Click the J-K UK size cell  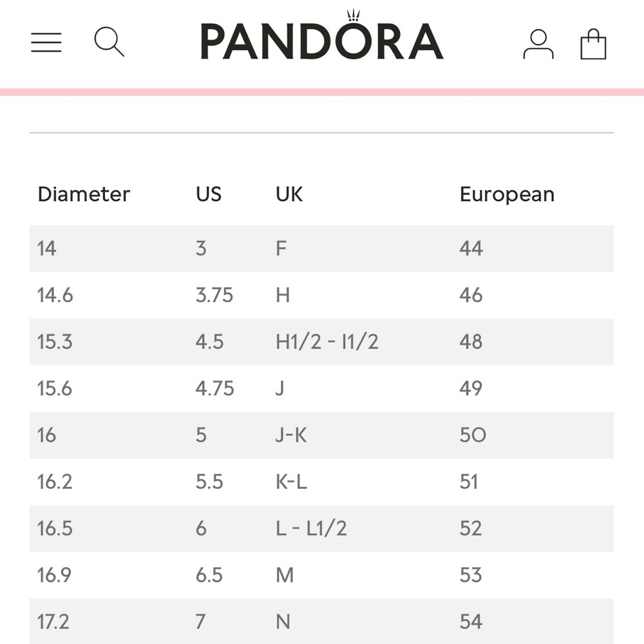tap(291, 435)
